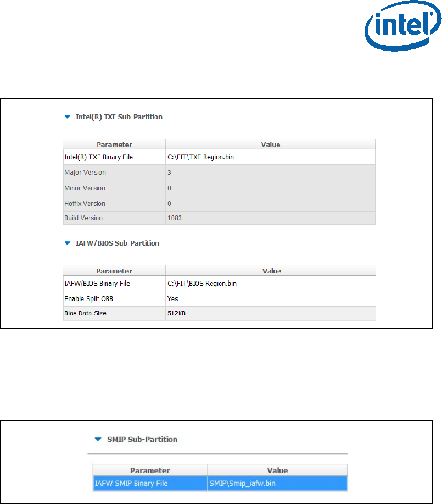Select the SMIP\Smip_iafw.bin value cell
Screen dimensions: 442x504
point(277,484)
